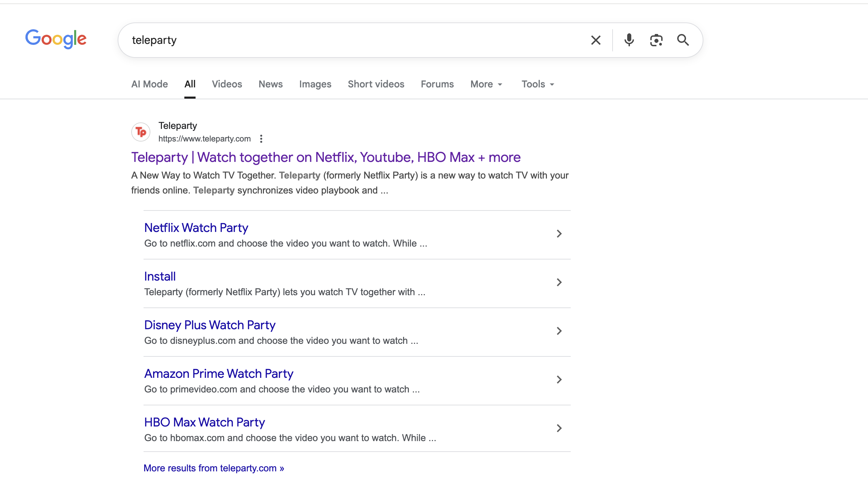Open the Teleparty main result title link
Image resolution: width=868 pixels, height=487 pixels.
325,157
